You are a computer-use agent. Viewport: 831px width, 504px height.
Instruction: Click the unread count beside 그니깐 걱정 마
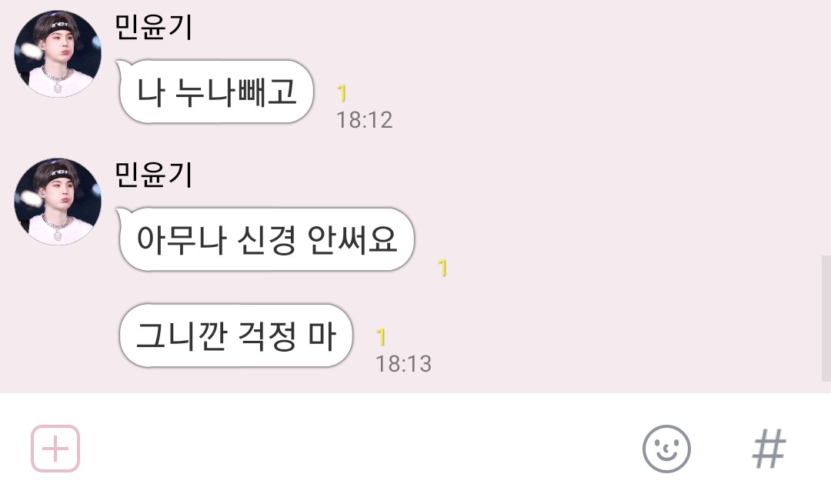[381, 337]
